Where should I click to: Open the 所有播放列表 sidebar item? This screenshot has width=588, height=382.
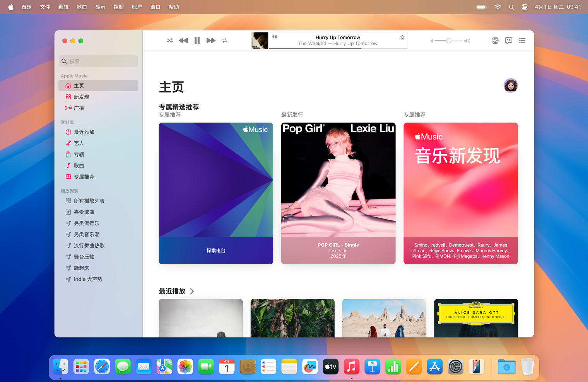89,201
